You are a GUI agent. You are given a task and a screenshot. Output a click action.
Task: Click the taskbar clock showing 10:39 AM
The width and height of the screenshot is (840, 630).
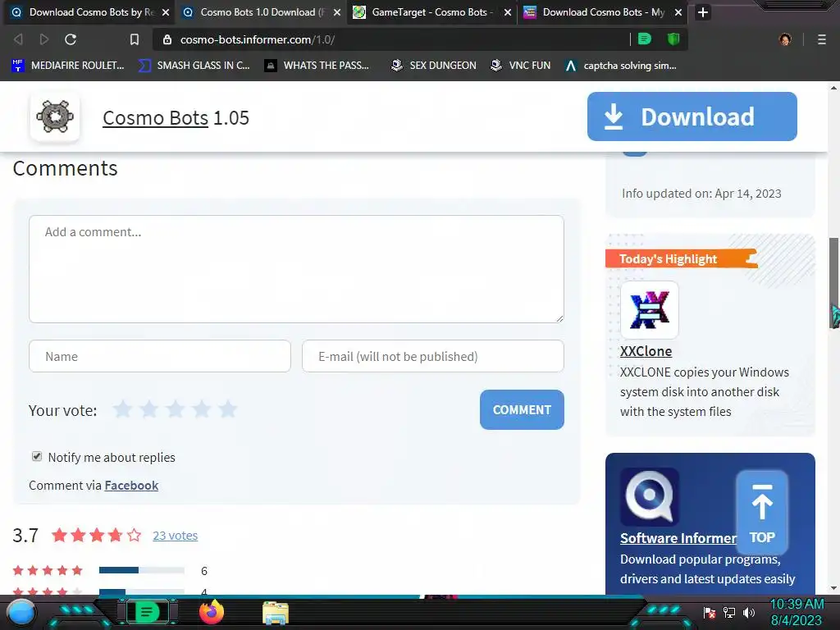(x=797, y=605)
